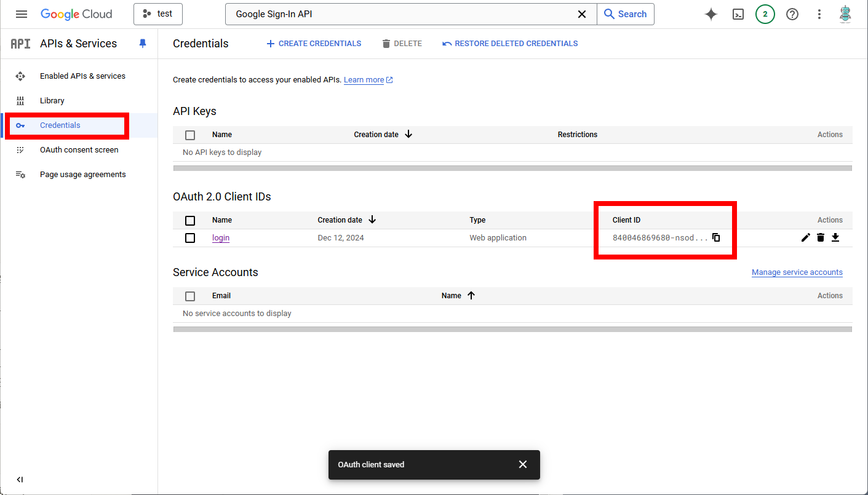Dismiss the OAuth client saved toast
The height and width of the screenshot is (495, 868).
523,464
